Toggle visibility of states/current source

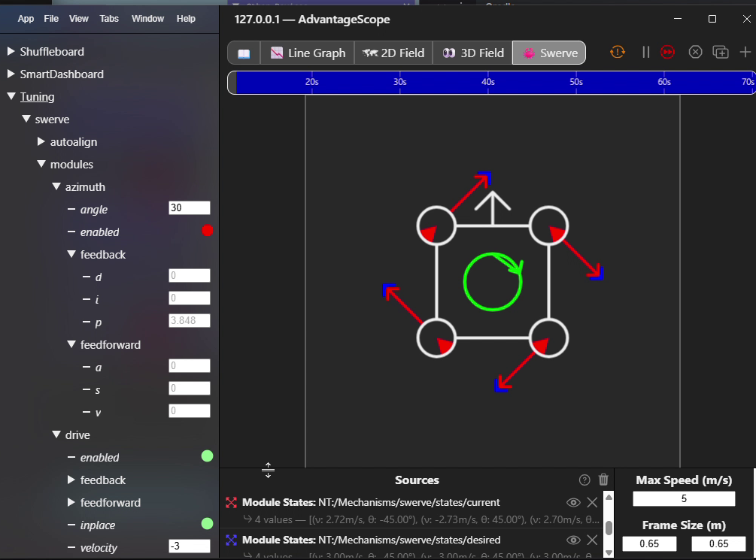[x=573, y=503]
